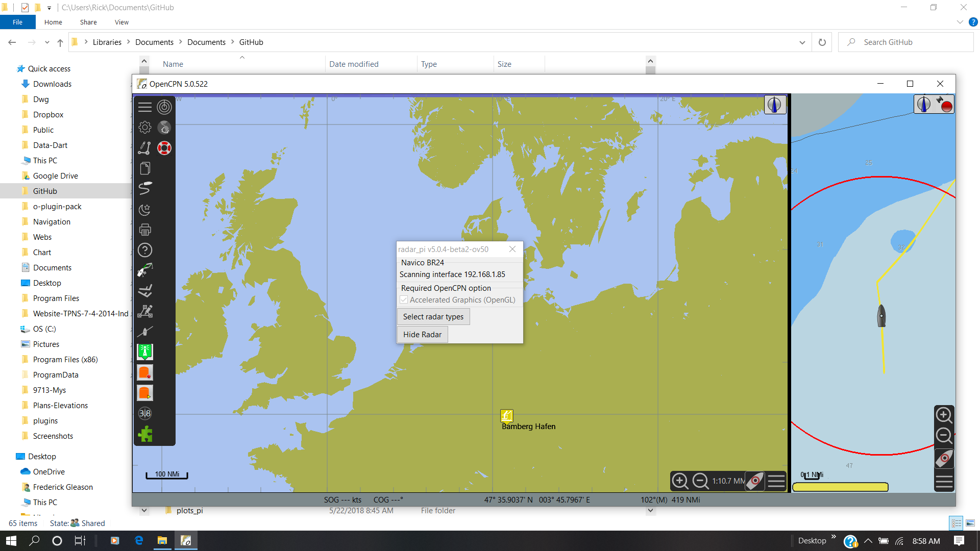This screenshot has width=980, height=551.
Task: Toggle follow-ship icon in right chart
Action: [944, 458]
